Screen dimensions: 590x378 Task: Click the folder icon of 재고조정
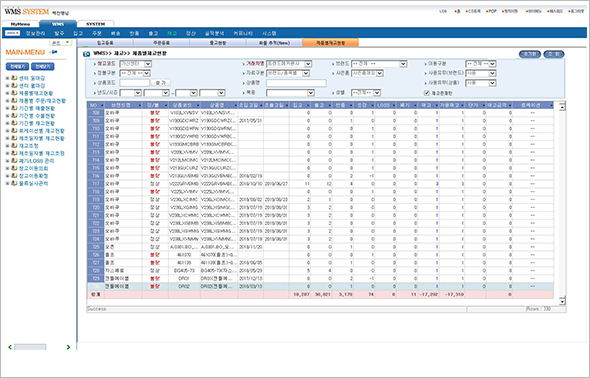[x=14, y=146]
